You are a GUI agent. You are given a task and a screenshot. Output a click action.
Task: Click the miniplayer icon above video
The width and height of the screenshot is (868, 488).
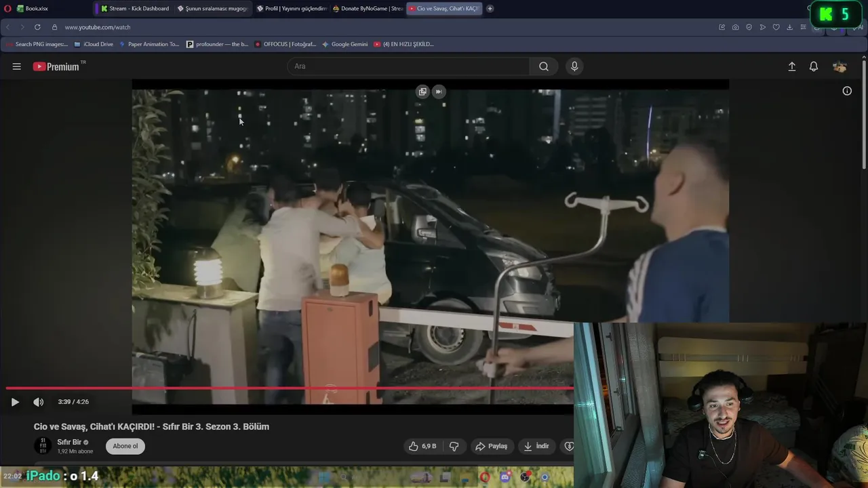[422, 91]
